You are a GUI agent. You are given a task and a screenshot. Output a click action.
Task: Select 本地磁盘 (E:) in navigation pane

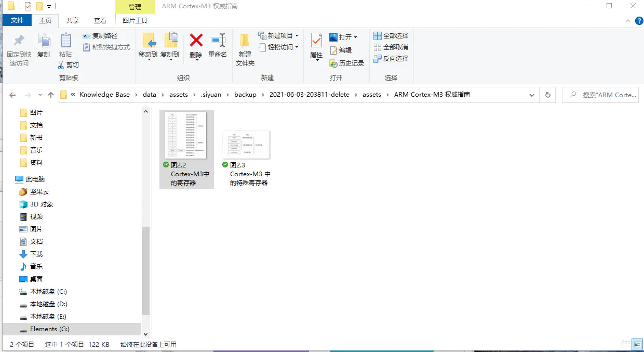pyautogui.click(x=43, y=316)
